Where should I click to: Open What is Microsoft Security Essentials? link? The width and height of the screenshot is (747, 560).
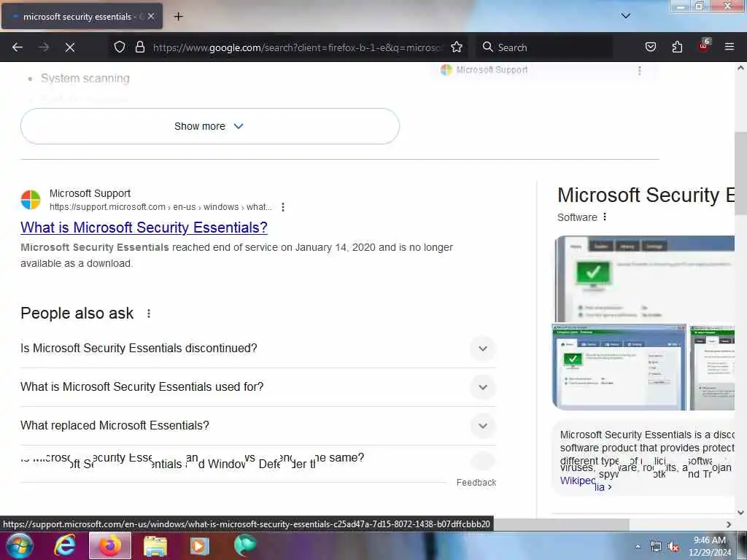(144, 227)
